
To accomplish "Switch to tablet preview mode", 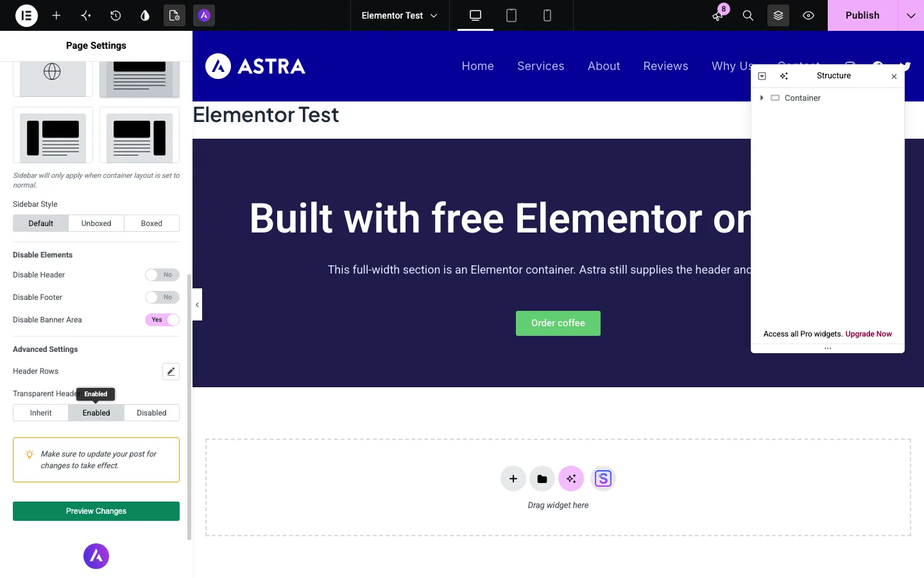I will [511, 15].
